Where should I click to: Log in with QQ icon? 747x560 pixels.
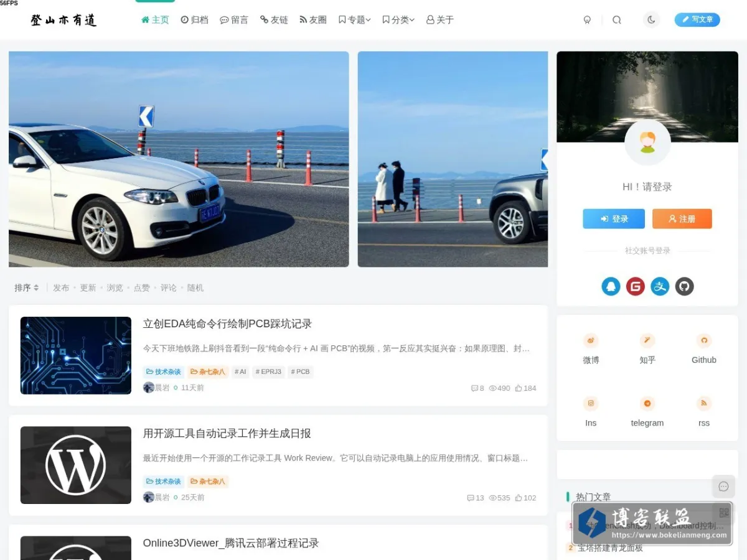pos(611,286)
